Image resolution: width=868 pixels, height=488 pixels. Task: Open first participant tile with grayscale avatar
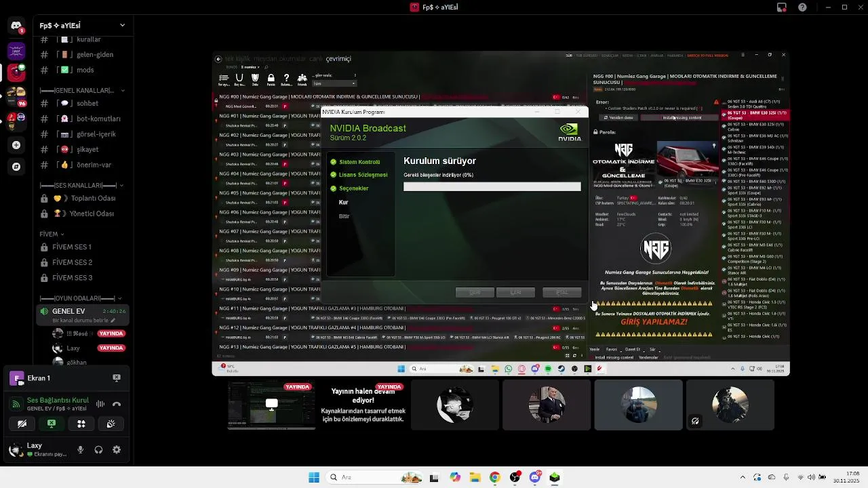coord(455,405)
